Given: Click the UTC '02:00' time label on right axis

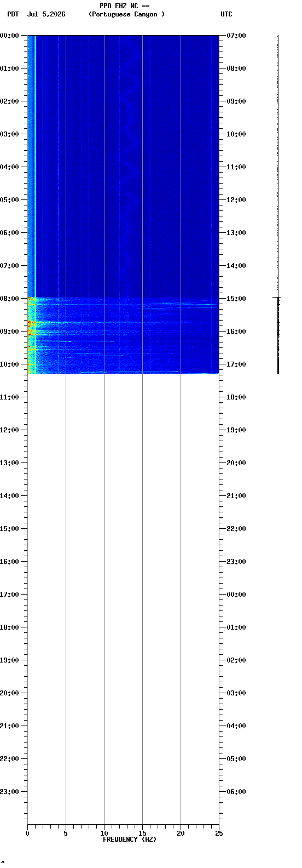Looking at the screenshot, I should 236,660.
